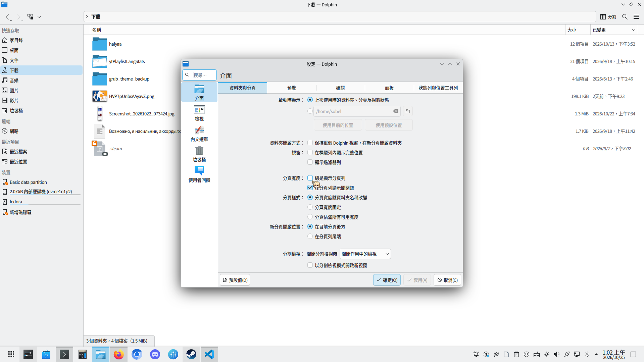Select the fedora device in sidebar
This screenshot has width=644, height=362.
point(42,202)
